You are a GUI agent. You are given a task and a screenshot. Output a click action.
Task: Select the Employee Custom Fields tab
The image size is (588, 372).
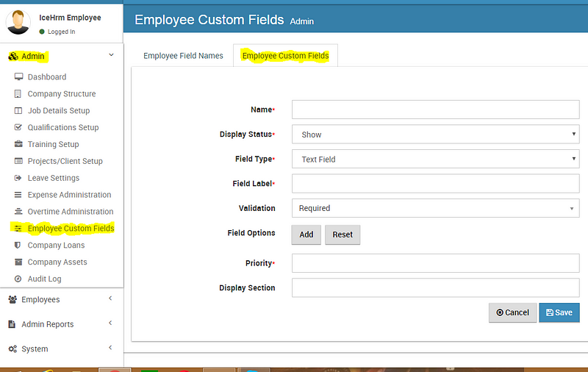(x=285, y=56)
